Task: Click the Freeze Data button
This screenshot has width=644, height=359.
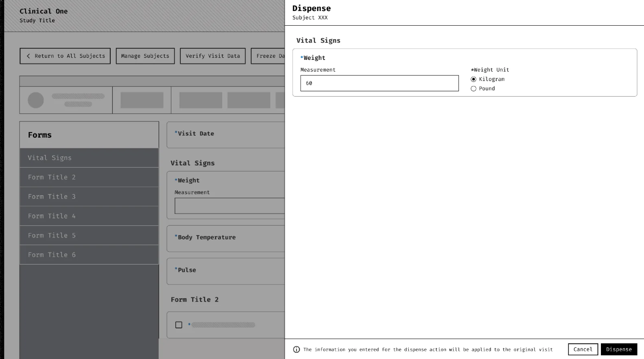Action: pos(268,56)
